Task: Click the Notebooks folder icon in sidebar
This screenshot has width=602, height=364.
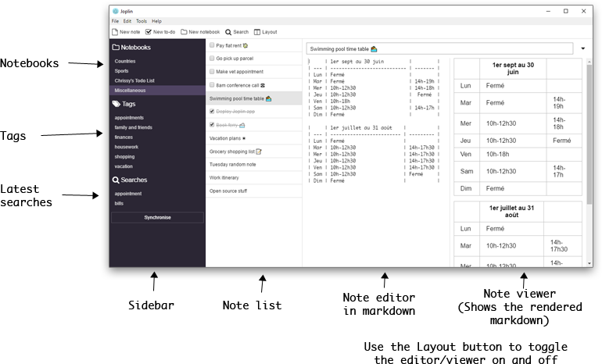Action: 116,47
